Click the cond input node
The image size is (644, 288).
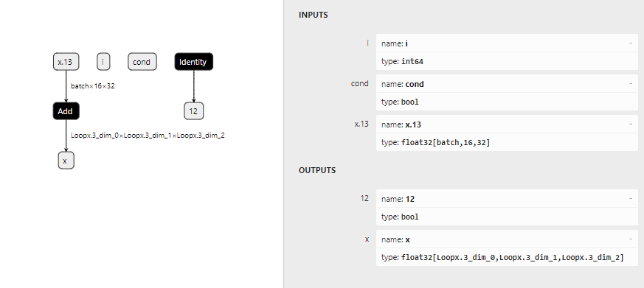[142, 62]
